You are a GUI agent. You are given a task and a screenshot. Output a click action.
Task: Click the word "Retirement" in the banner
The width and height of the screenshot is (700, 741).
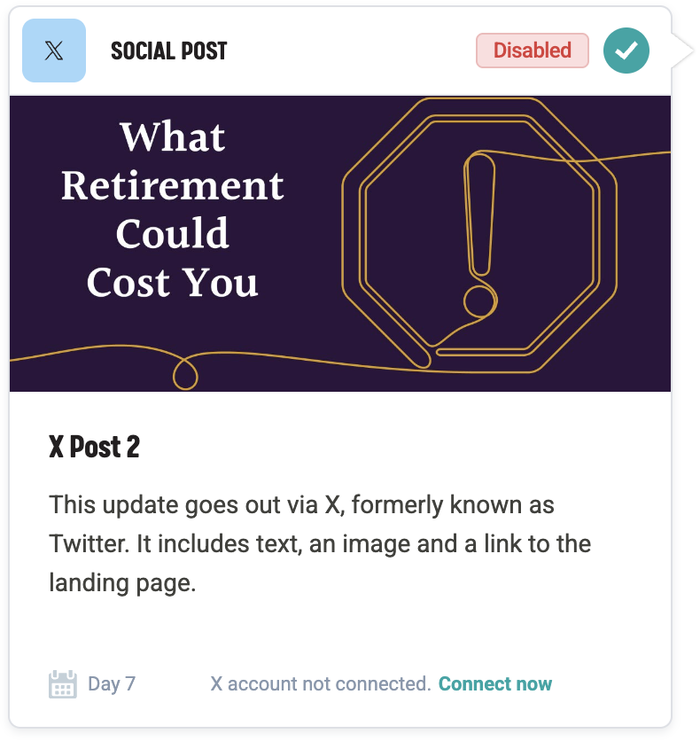[x=173, y=186]
